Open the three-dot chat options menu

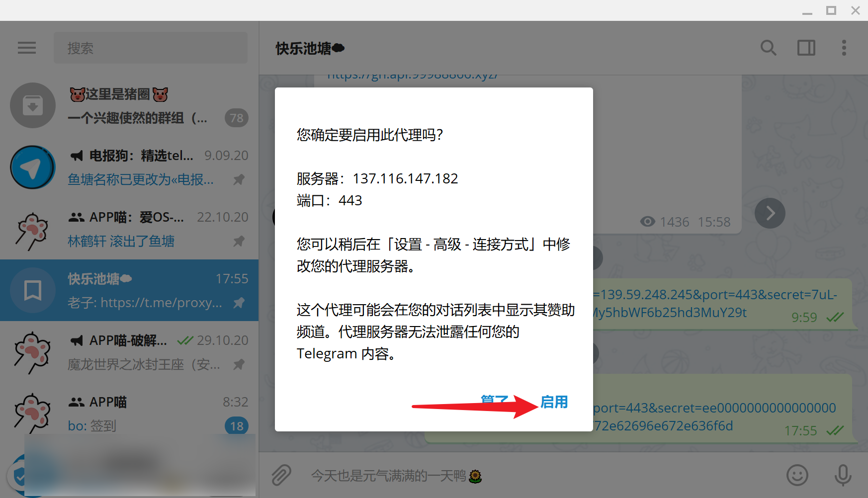coord(844,48)
